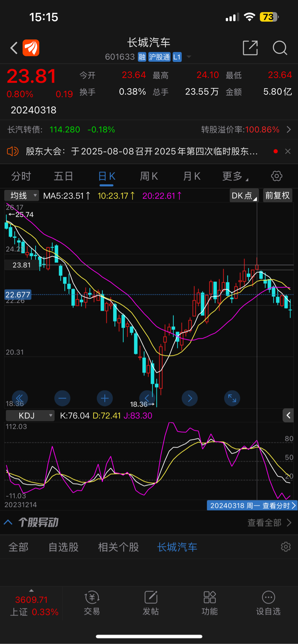The height and width of the screenshot is (644, 298).
Task: Toggle the DK点 indicator
Action: pyautogui.click(x=244, y=196)
